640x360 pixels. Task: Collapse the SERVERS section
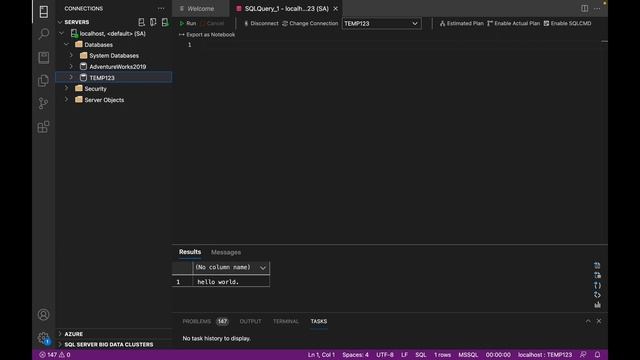tap(60, 22)
